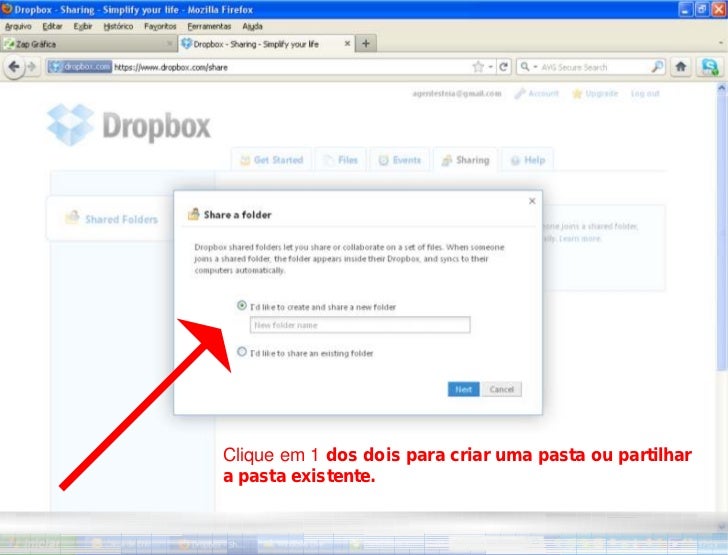Image resolution: width=728 pixels, height=555 pixels.
Task: Select Shared Folders in the sidebar
Action: point(111,218)
